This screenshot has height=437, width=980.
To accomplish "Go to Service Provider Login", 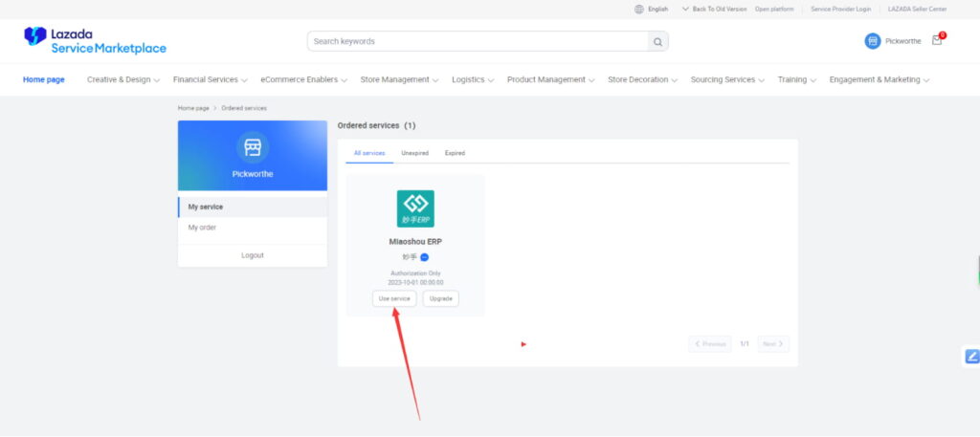I will point(840,10).
